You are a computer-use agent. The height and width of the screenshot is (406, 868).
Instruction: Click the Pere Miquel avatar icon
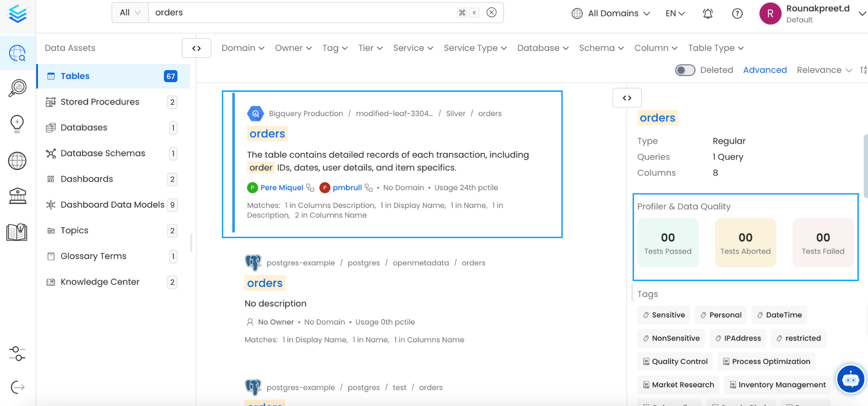tap(252, 188)
